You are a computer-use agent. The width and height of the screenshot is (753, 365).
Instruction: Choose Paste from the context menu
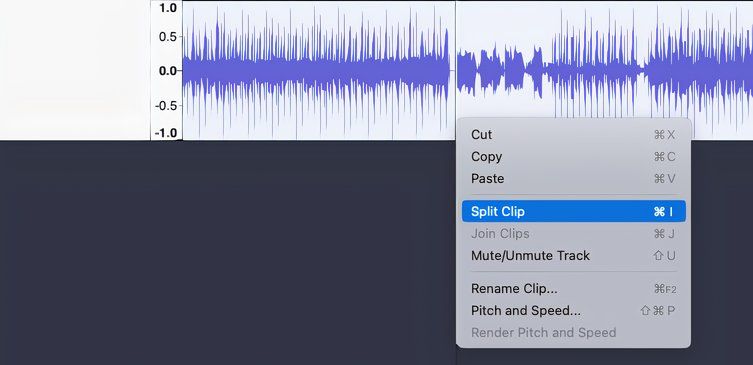pyautogui.click(x=573, y=179)
